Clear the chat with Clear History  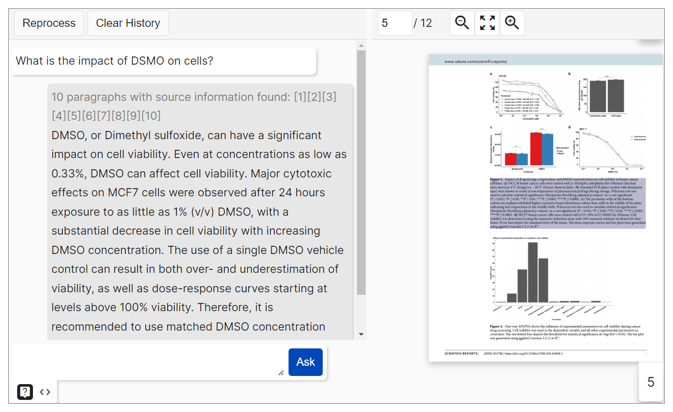pyautogui.click(x=127, y=23)
